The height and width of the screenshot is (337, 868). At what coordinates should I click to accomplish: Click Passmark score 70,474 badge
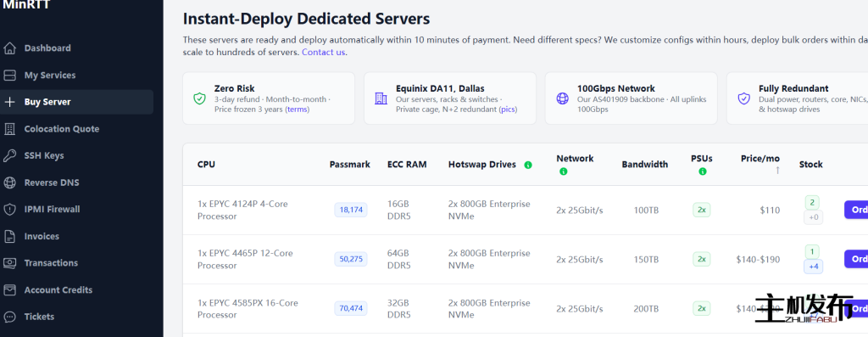[351, 309]
